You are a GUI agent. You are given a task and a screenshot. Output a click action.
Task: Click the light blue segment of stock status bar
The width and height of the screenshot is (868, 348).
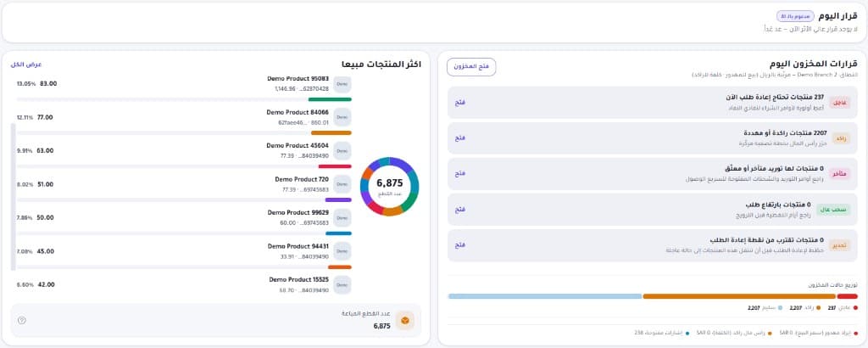[x=545, y=296]
